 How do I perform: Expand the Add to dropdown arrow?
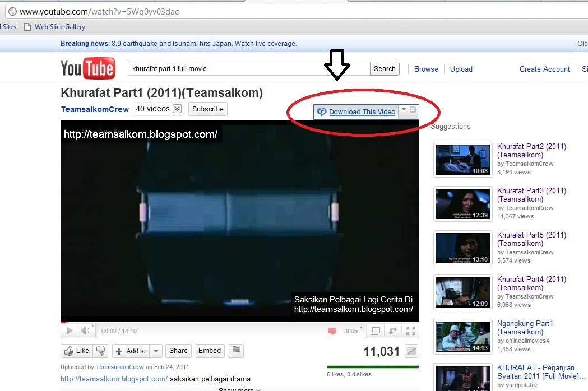(x=156, y=351)
